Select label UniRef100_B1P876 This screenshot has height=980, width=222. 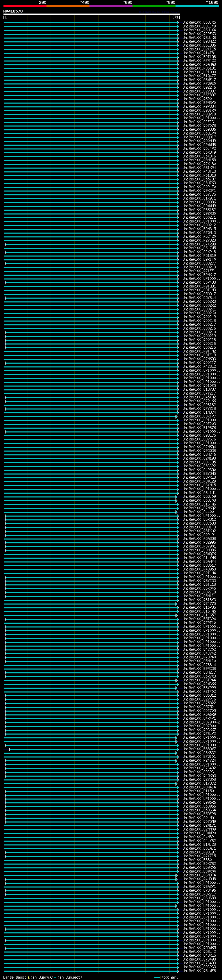[x=199, y=428]
